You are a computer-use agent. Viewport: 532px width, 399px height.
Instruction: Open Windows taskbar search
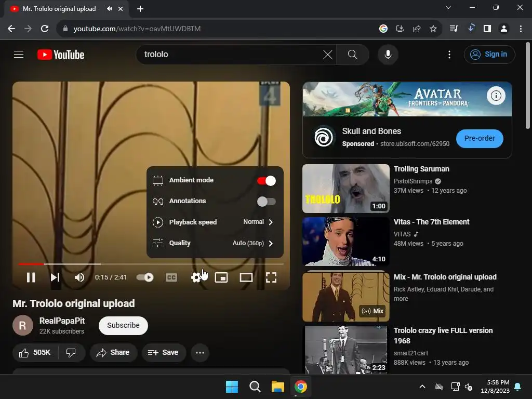pyautogui.click(x=255, y=387)
